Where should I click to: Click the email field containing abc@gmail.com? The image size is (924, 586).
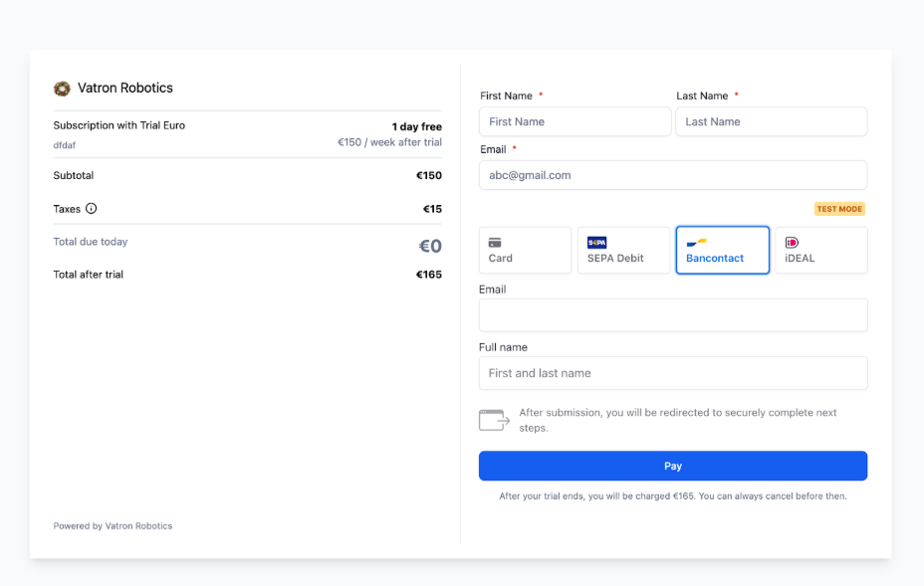(673, 175)
